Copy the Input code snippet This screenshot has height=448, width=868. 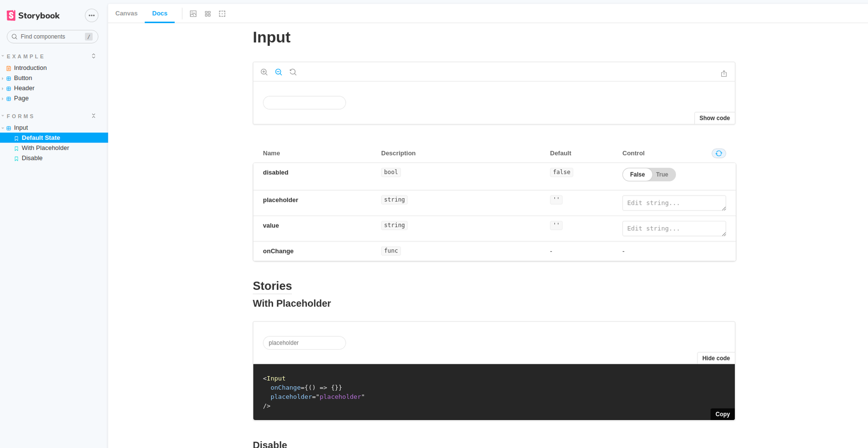pos(722,414)
